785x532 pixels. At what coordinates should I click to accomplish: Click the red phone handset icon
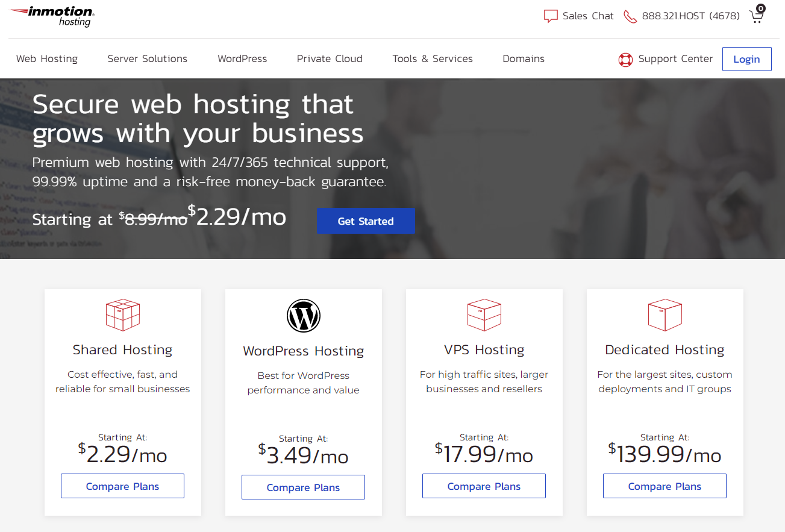pyautogui.click(x=630, y=16)
